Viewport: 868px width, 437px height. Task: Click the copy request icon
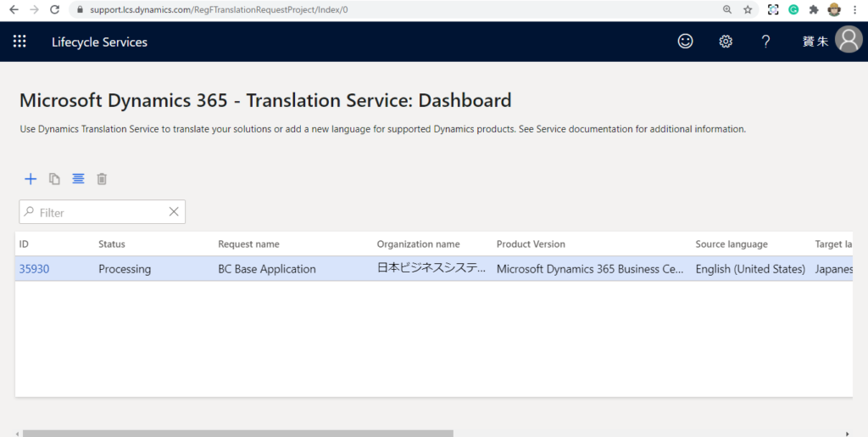pyautogui.click(x=54, y=179)
